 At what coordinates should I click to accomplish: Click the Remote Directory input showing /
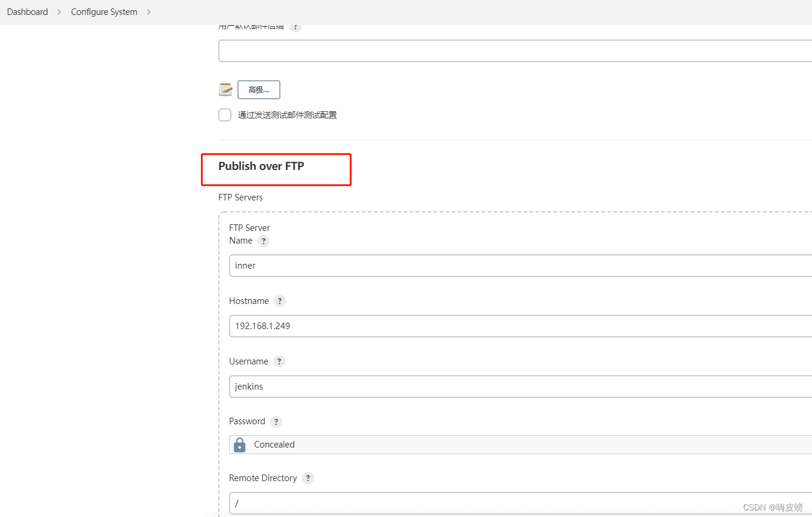419,503
